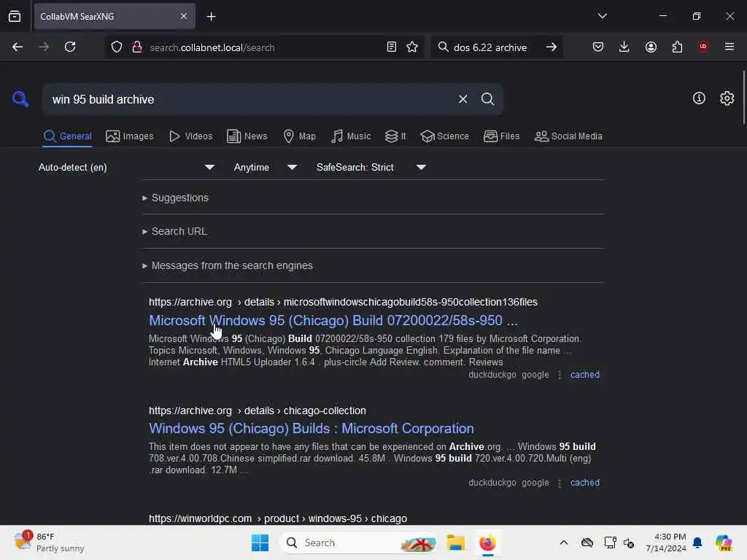Image resolution: width=747 pixels, height=560 pixels.
Task: Open the Extensions puzzle icon
Action: click(677, 47)
